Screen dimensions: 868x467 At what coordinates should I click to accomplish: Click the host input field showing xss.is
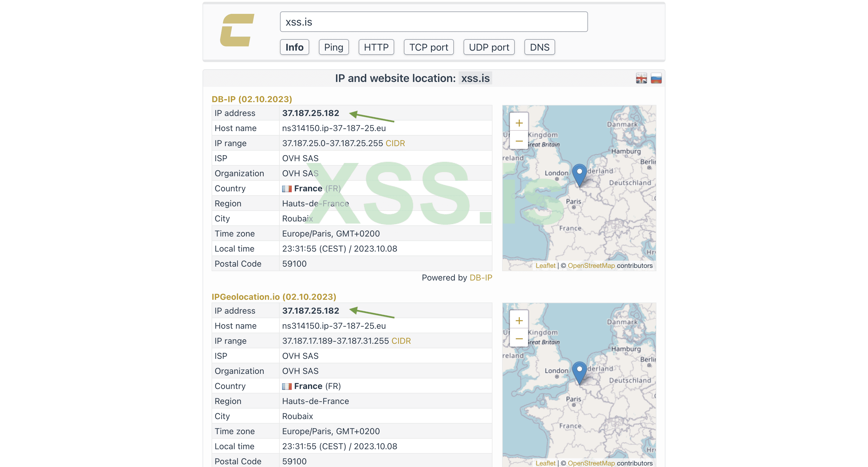click(x=433, y=22)
